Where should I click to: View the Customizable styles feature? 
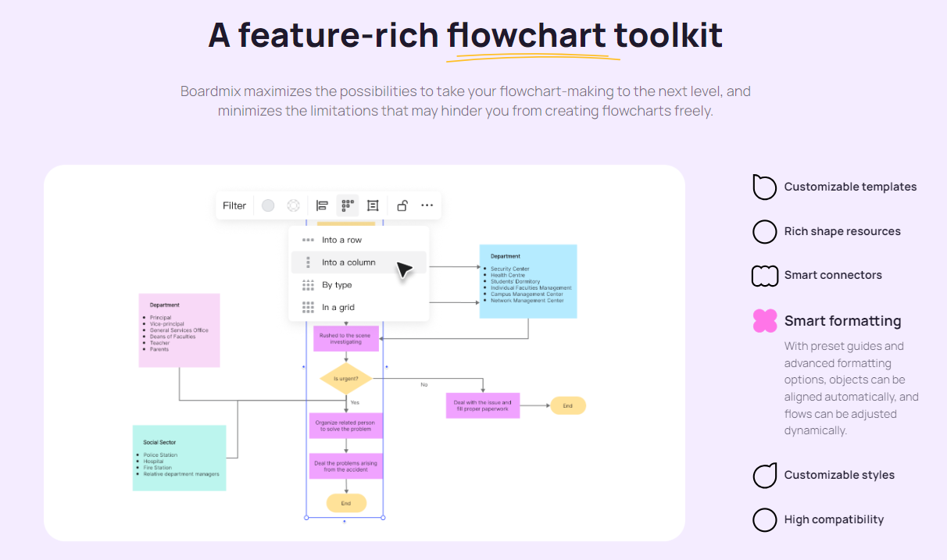tap(824, 475)
